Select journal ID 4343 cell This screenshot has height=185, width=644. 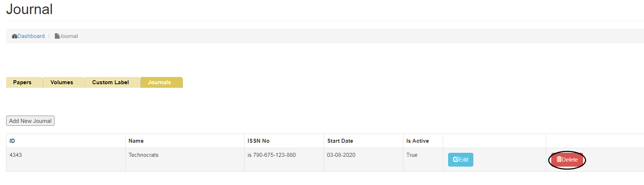[16, 155]
